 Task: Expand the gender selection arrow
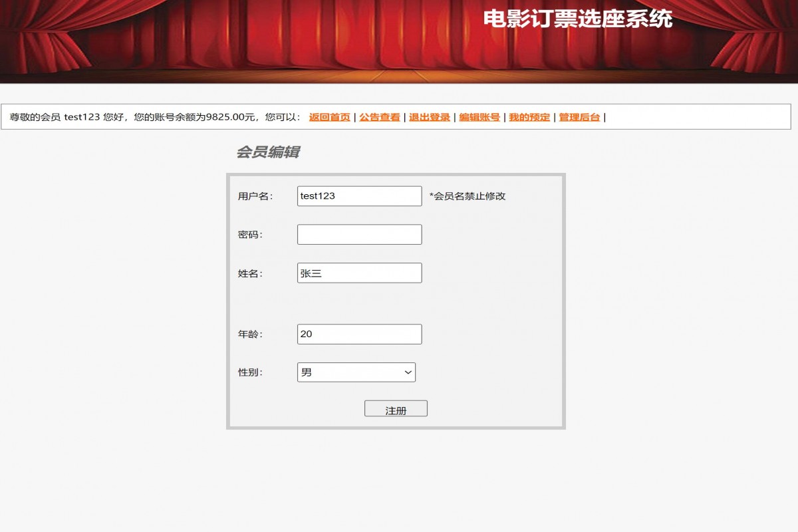[x=407, y=372]
